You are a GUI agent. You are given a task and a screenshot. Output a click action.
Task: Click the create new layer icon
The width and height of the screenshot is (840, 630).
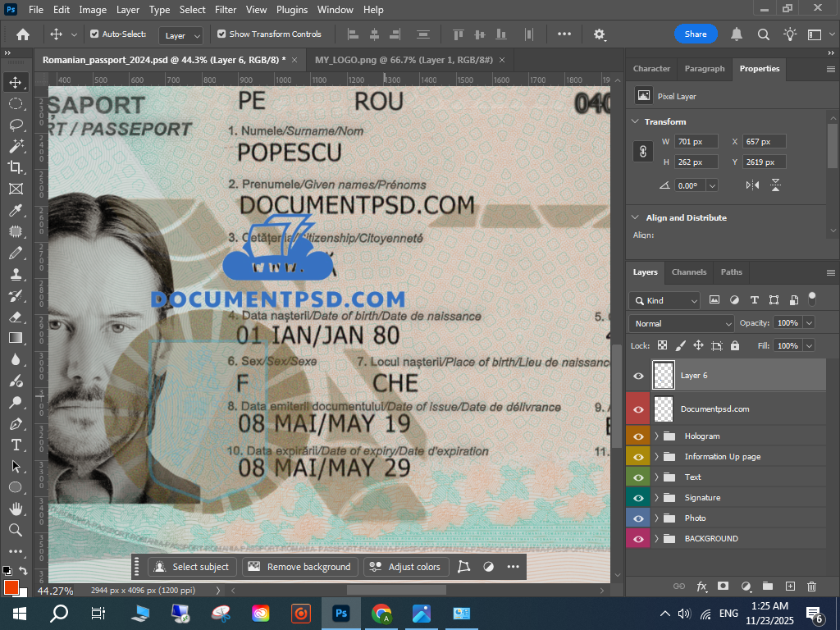[x=790, y=587]
